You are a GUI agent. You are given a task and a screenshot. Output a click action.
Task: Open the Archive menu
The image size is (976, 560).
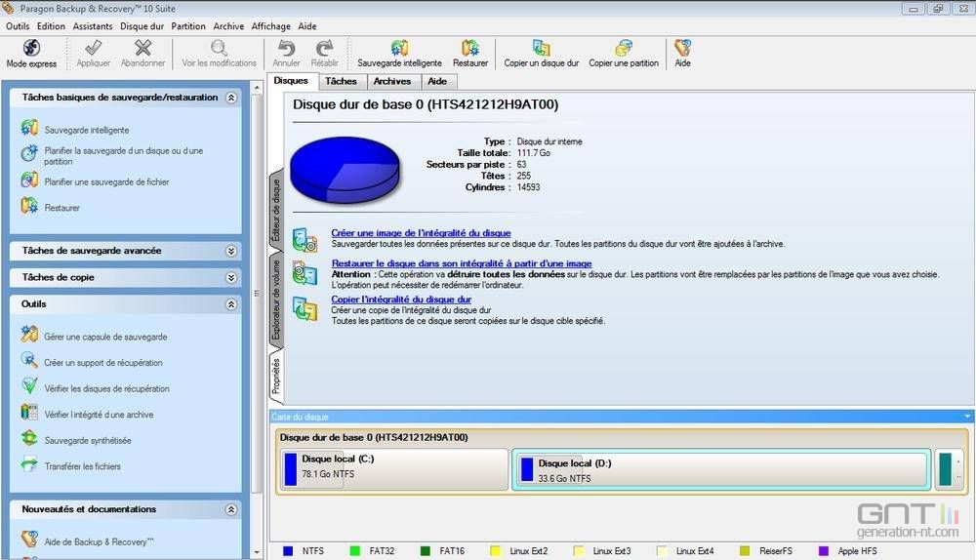[228, 26]
